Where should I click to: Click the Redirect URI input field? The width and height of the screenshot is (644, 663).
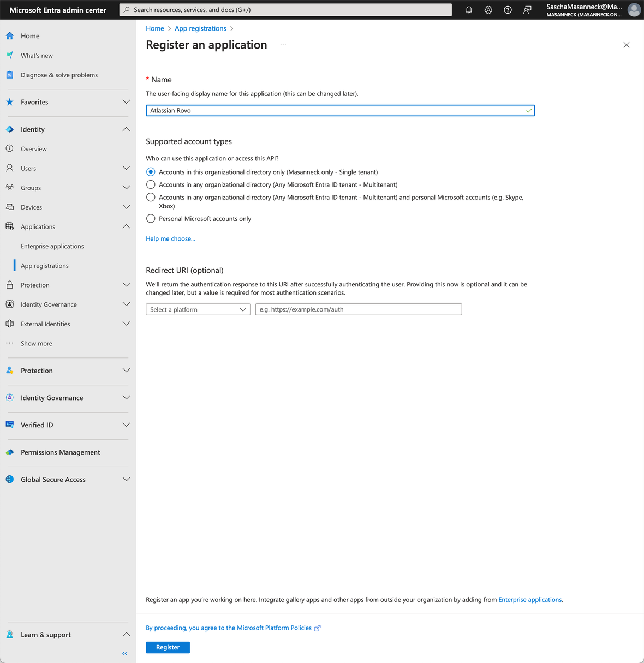[358, 309]
